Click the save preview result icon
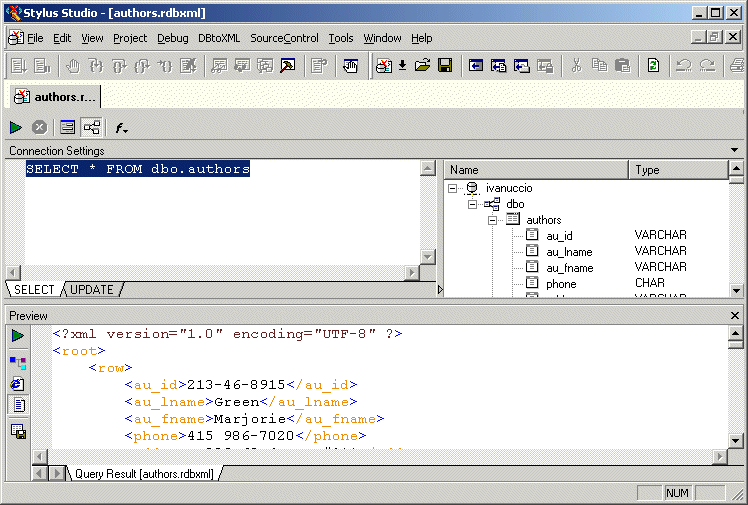748x505 pixels. coord(18,431)
